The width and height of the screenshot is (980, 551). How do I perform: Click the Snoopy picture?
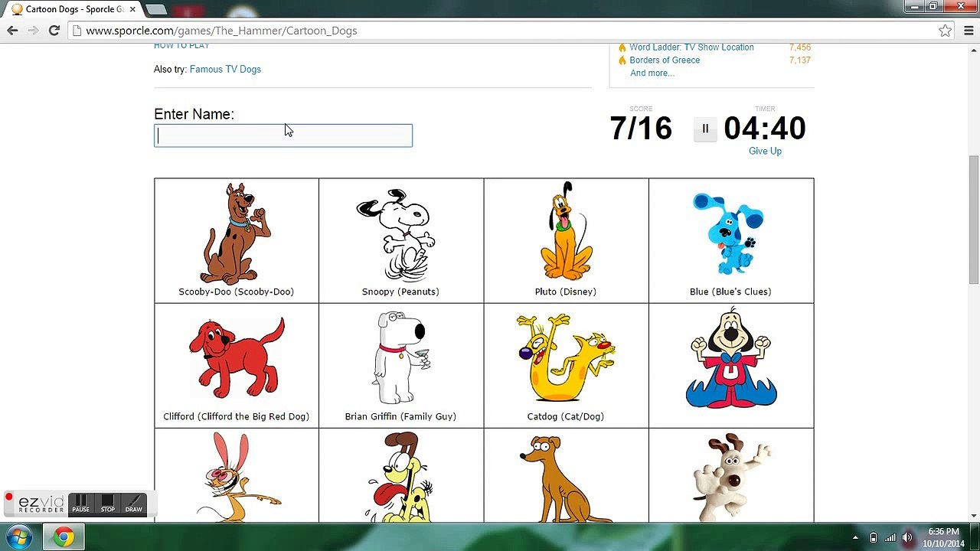coord(397,235)
